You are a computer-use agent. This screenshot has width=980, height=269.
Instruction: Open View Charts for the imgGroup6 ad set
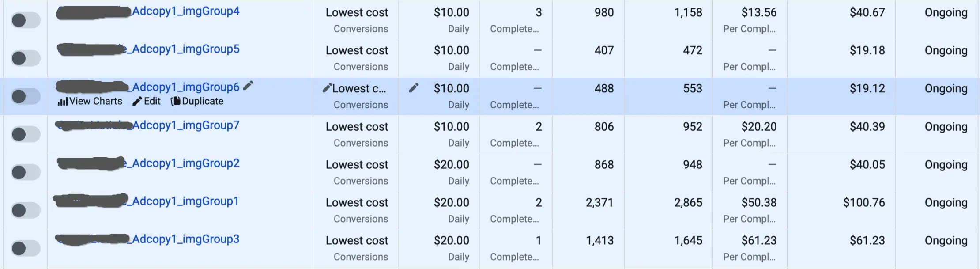tap(90, 102)
